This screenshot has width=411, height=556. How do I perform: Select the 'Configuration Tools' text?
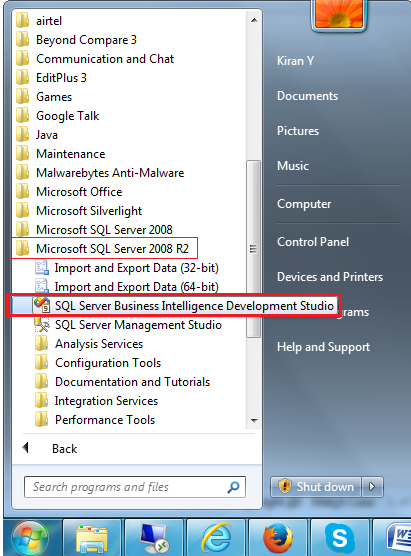pyautogui.click(x=108, y=363)
